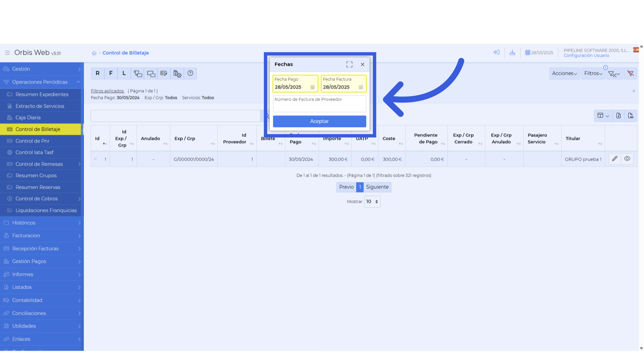Sort table by Exp / Grp column

194,138
